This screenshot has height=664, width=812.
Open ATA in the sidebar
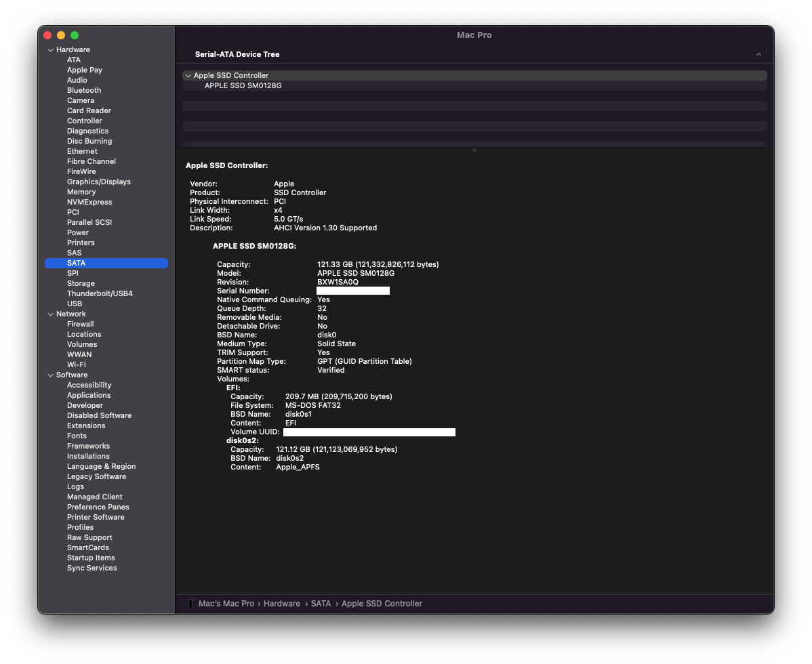(73, 60)
